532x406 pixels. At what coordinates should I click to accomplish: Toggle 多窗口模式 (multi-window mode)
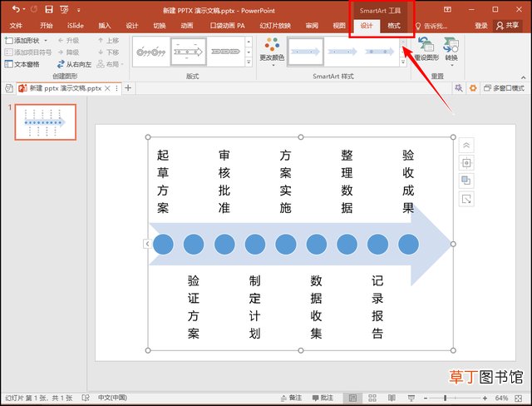click(x=505, y=88)
